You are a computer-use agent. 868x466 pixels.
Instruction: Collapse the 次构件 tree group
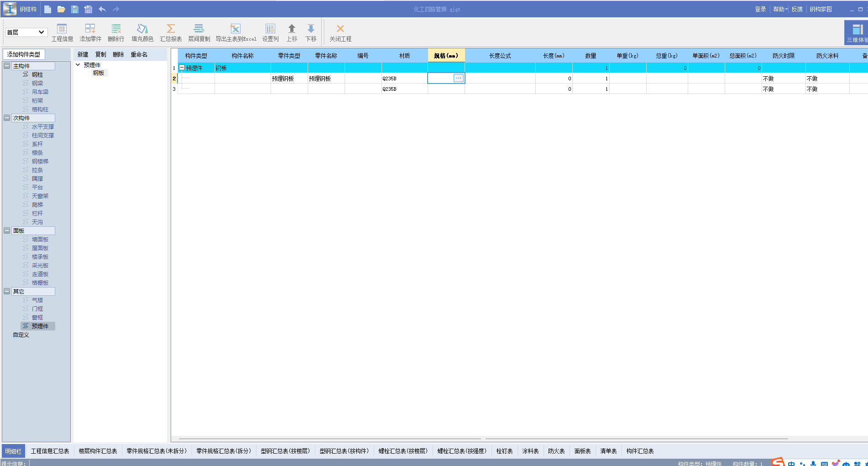[x=7, y=118]
